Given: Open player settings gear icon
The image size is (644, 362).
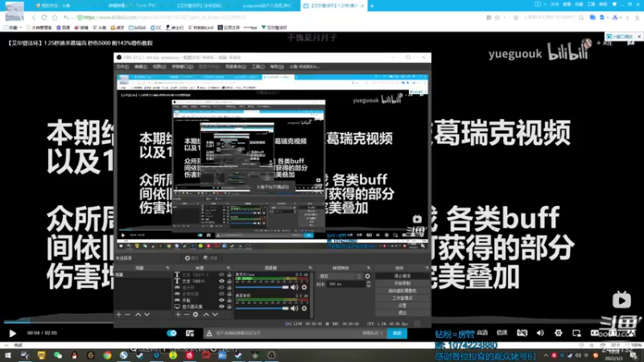Looking at the screenshot, I should [558, 333].
